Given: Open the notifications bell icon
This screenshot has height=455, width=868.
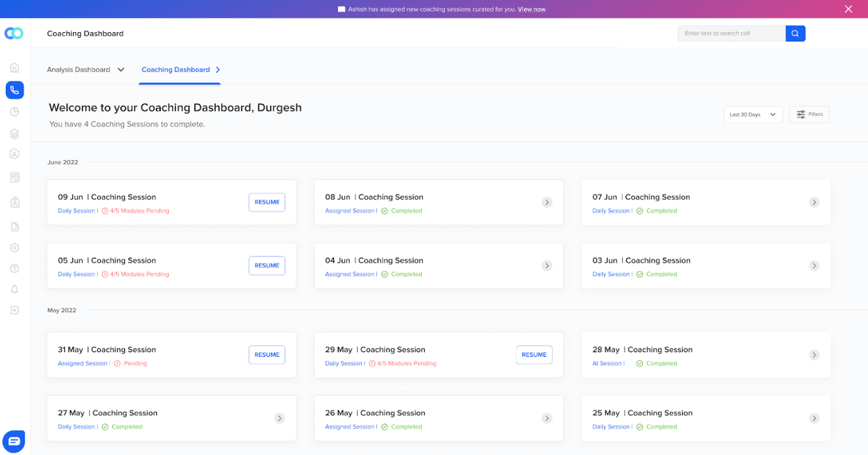Looking at the screenshot, I should 14,289.
